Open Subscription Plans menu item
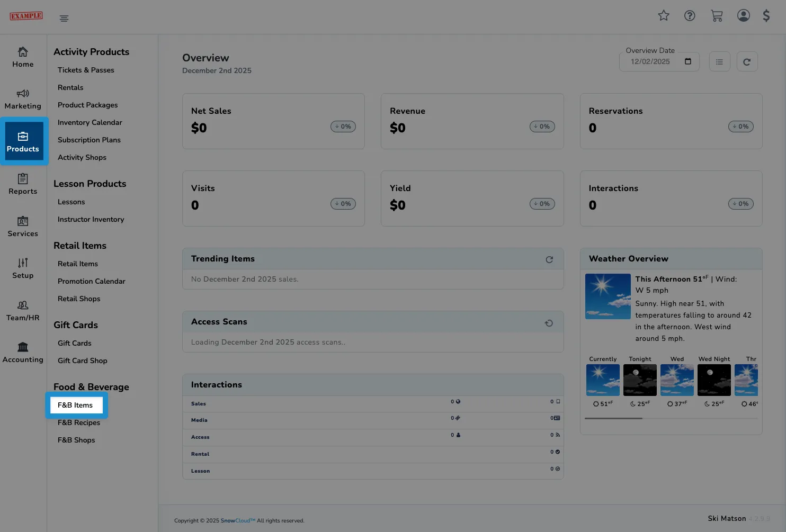 tap(89, 140)
